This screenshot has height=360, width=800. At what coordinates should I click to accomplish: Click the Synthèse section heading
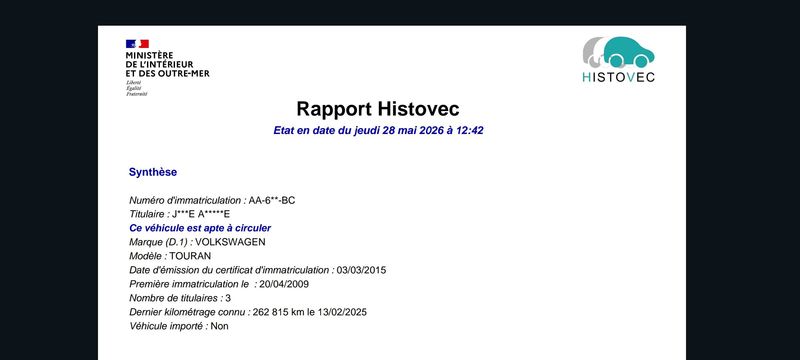click(x=153, y=172)
